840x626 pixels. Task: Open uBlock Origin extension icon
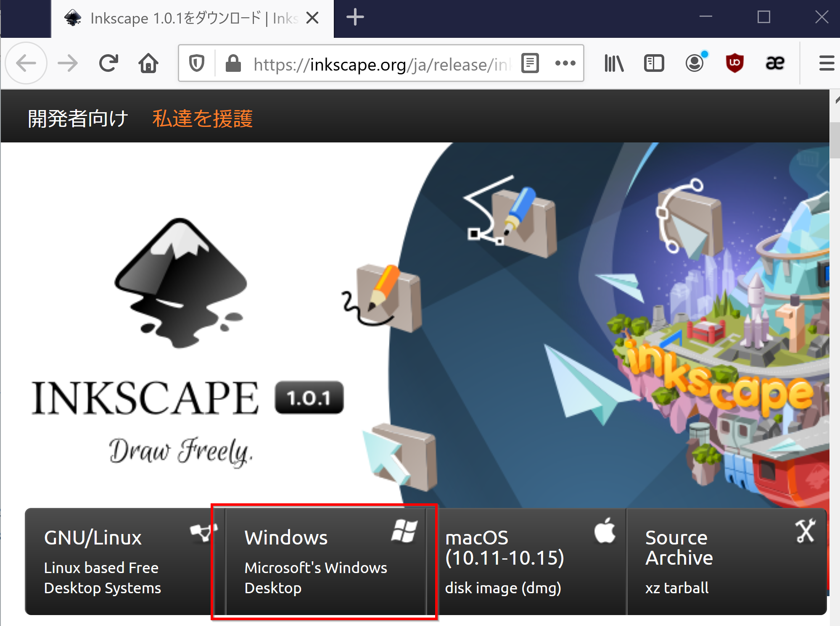coord(734,63)
